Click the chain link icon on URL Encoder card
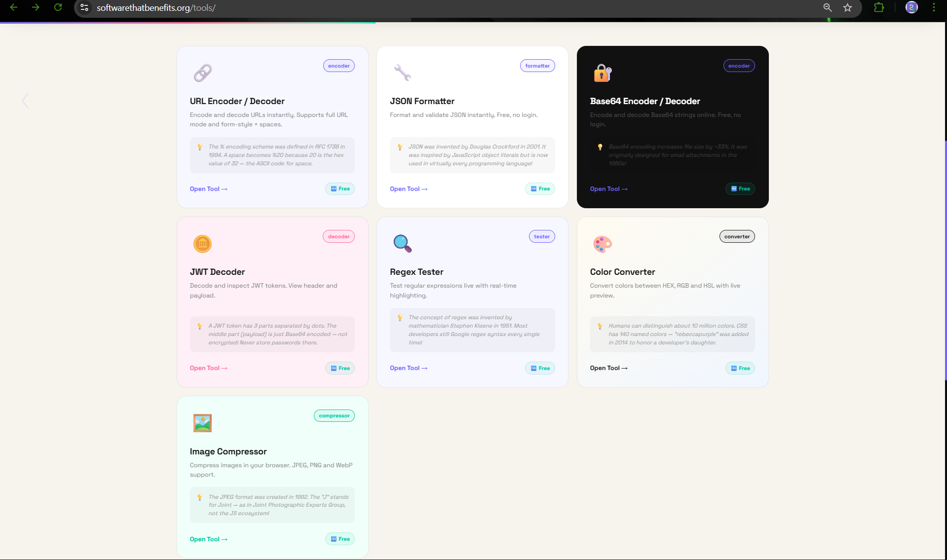Screen dimensions: 947x560 [x=202, y=72]
